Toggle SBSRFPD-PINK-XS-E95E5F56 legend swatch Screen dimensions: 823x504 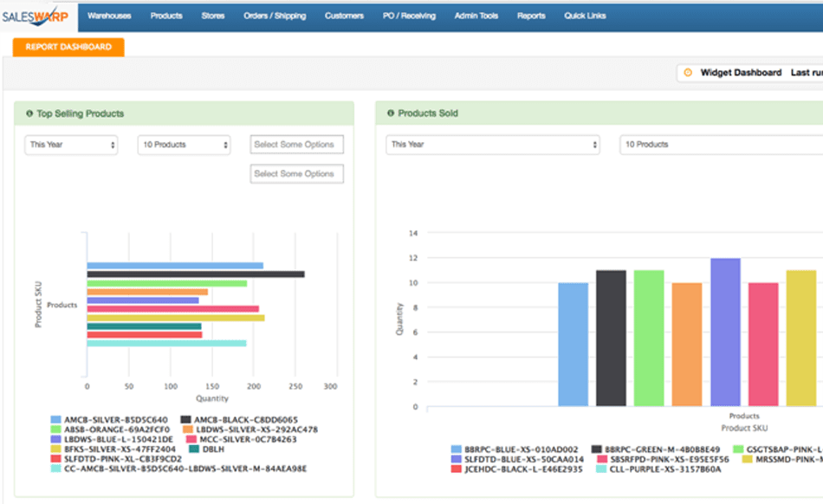(602, 459)
